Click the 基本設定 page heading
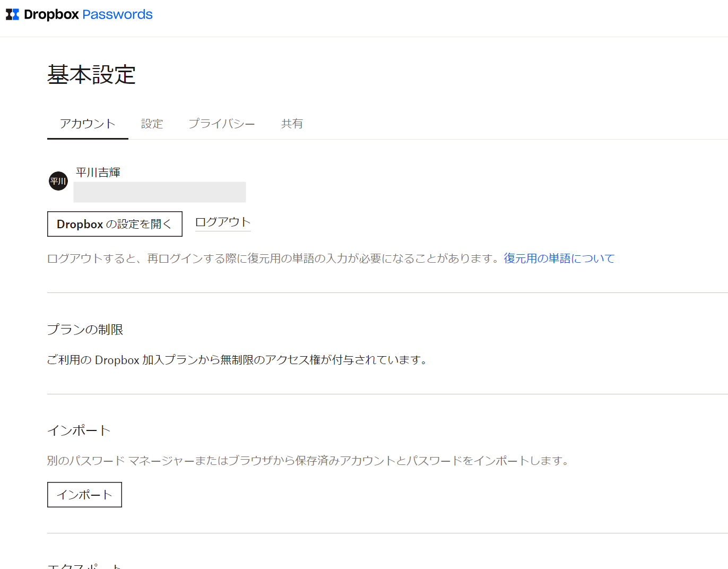The width and height of the screenshot is (728, 569). 91,75
